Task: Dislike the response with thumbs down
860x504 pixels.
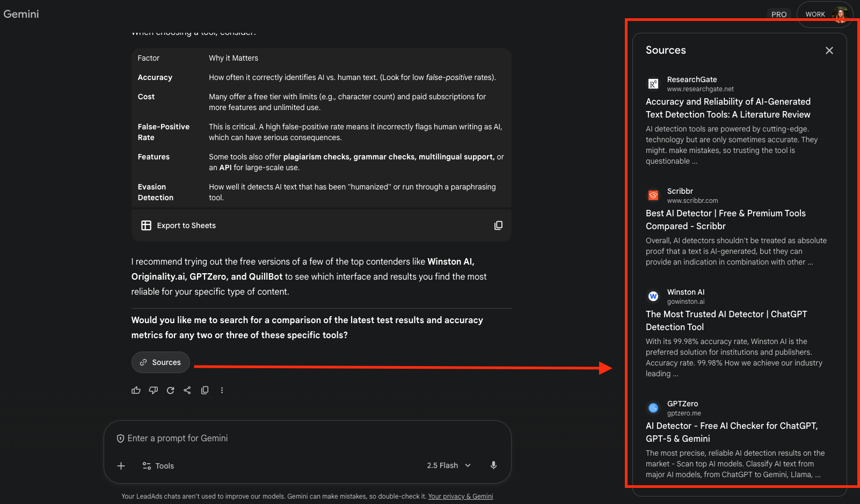Action: pyautogui.click(x=153, y=390)
